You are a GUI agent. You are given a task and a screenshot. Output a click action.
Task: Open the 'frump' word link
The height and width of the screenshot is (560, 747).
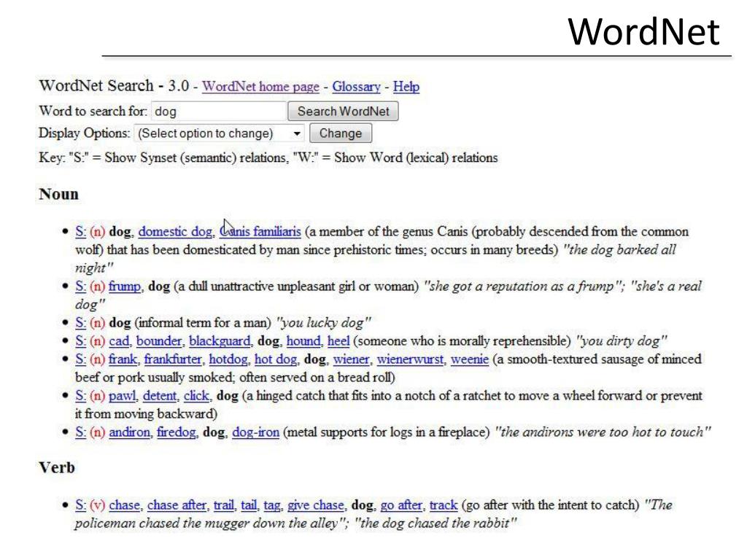125,287
